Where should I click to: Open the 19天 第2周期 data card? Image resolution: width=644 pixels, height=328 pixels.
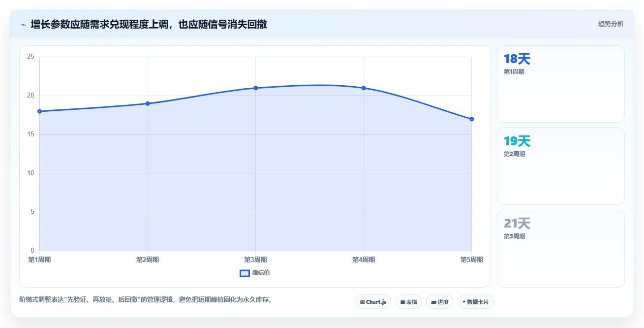coord(561,166)
